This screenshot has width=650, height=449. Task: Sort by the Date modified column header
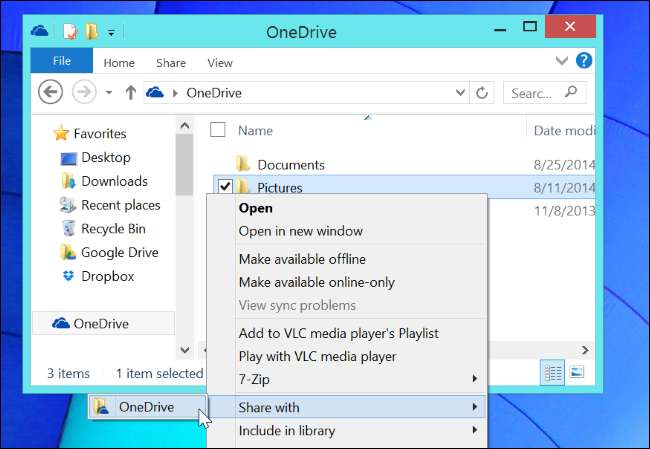click(x=564, y=131)
